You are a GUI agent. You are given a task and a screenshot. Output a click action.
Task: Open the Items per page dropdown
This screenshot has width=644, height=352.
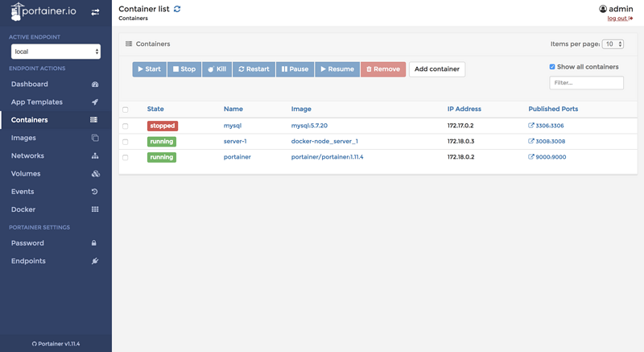click(x=613, y=44)
